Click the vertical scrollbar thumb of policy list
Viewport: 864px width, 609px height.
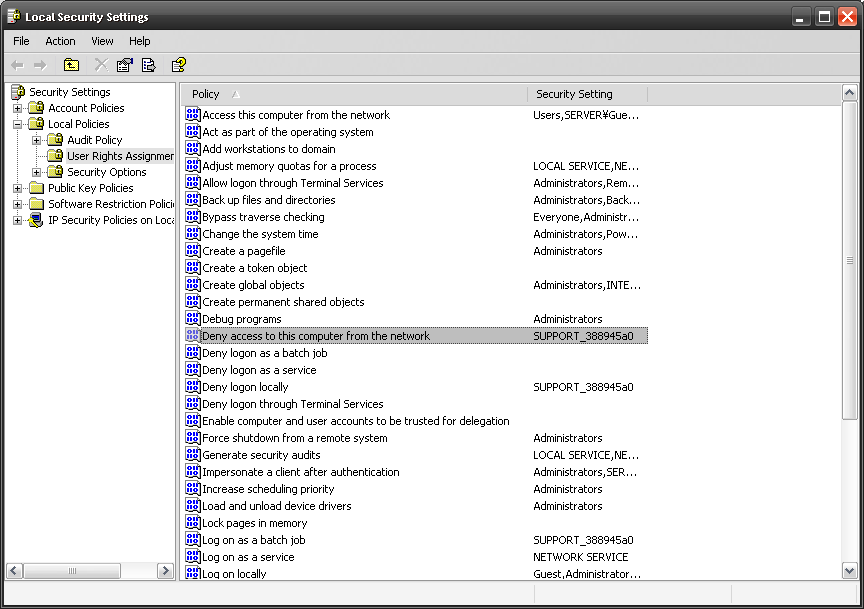coord(849,260)
